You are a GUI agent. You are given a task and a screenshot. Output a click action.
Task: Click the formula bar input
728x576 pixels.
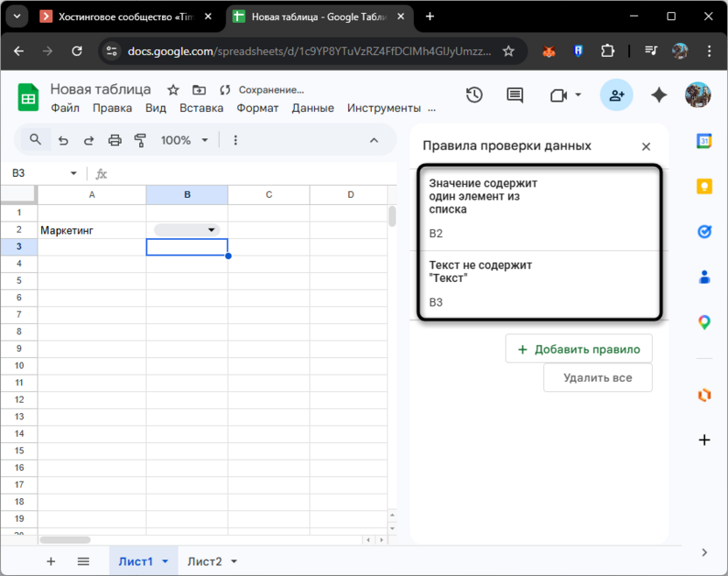click(253, 173)
